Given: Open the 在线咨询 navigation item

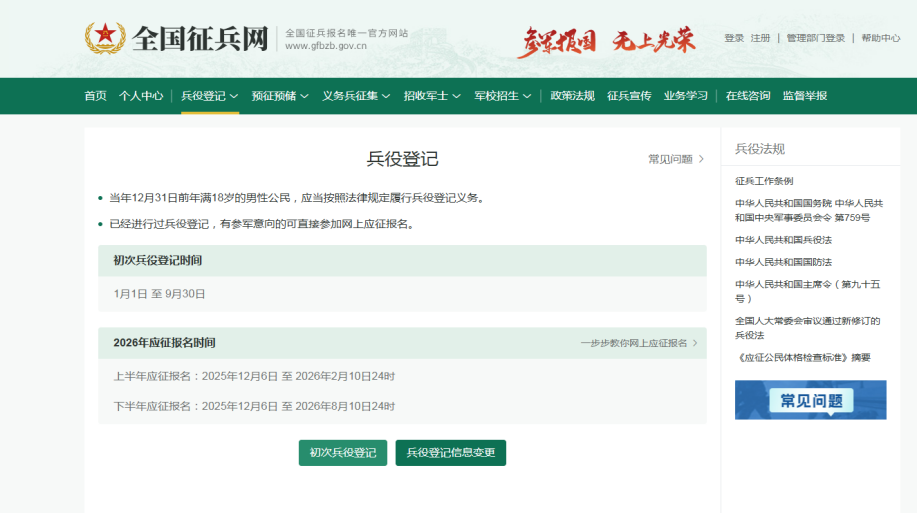Looking at the screenshot, I should pyautogui.click(x=748, y=96).
